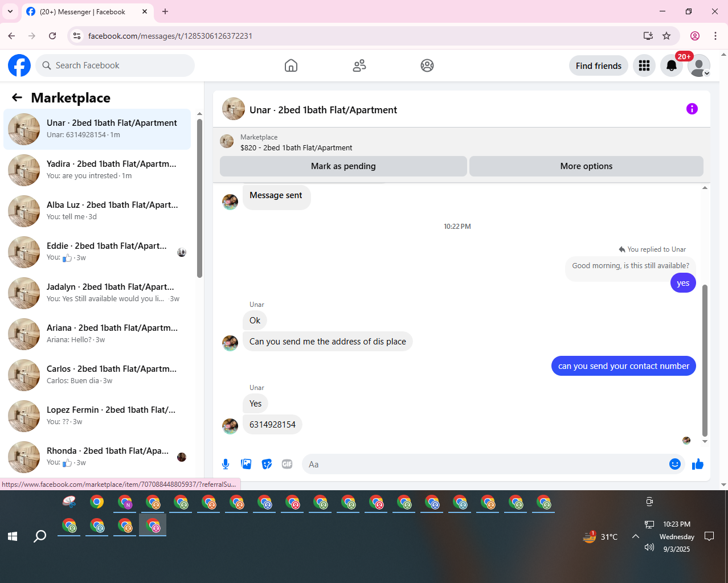The height and width of the screenshot is (583, 728).
Task: Open the Facebook apps grid menu
Action: [x=644, y=65]
